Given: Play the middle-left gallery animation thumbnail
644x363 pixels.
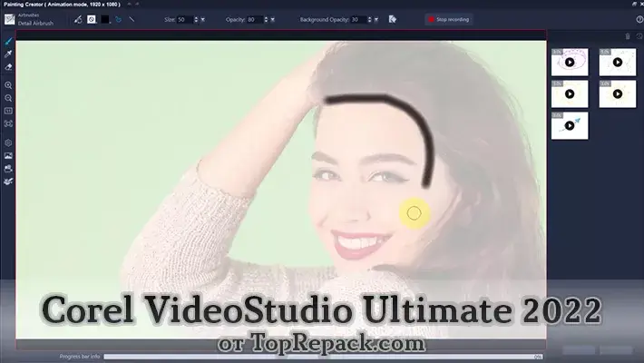Looking at the screenshot, I should click(x=570, y=93).
